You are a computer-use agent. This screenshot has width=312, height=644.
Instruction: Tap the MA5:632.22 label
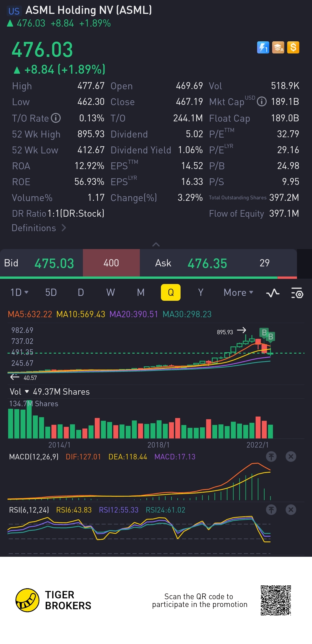(30, 314)
